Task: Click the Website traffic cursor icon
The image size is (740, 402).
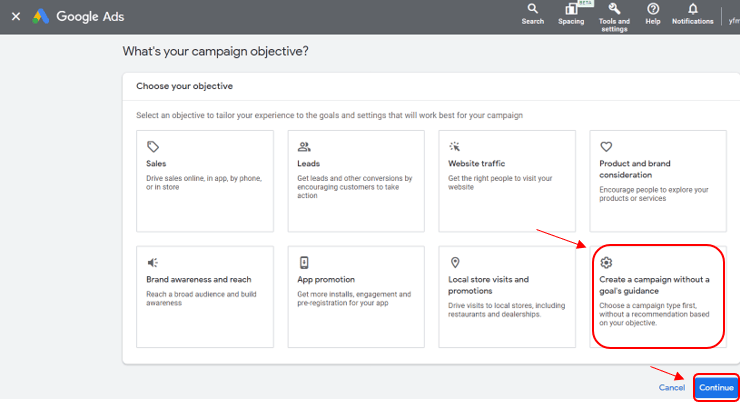Action: [455, 146]
